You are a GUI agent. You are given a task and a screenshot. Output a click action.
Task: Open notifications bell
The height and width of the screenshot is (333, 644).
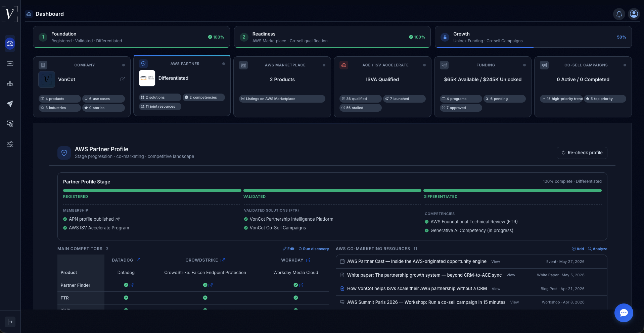pyautogui.click(x=619, y=14)
